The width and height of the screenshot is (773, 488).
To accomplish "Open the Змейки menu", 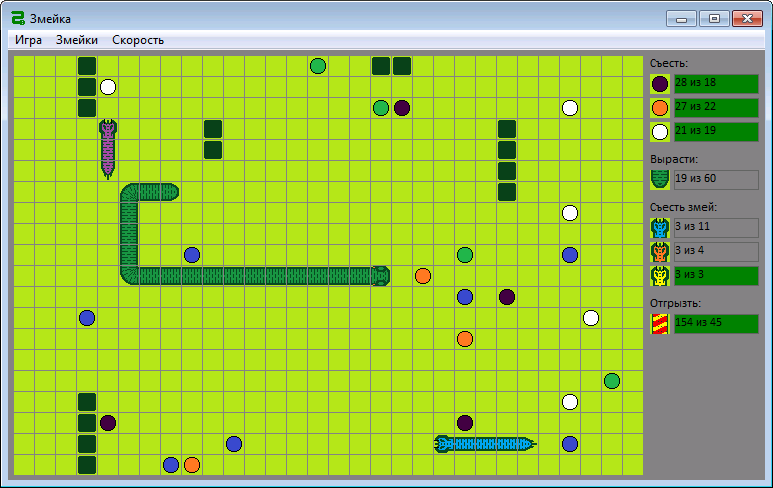I will pos(76,40).
